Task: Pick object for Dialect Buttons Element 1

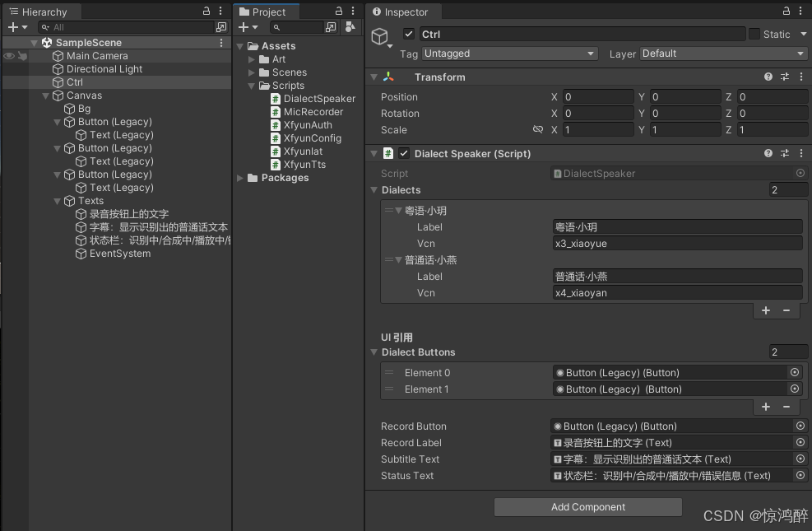Action: point(795,389)
